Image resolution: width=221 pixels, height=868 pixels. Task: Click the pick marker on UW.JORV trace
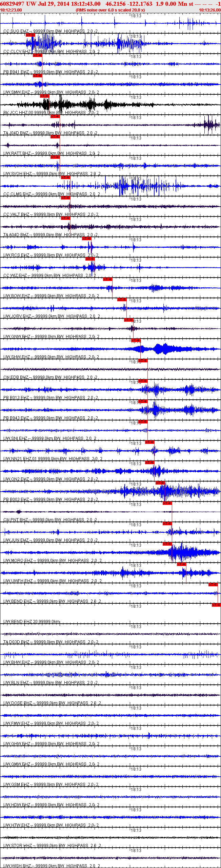pos(122,300)
